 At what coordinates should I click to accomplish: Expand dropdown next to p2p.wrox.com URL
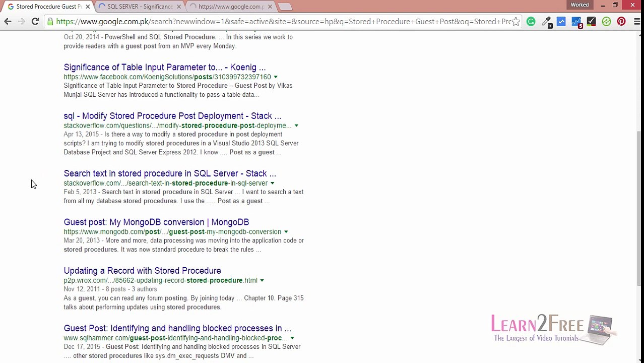click(x=262, y=280)
